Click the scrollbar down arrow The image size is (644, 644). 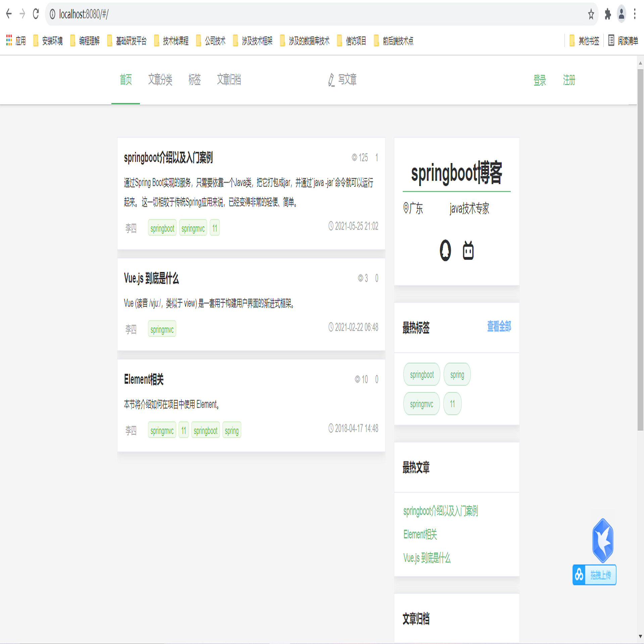pyautogui.click(x=640, y=636)
